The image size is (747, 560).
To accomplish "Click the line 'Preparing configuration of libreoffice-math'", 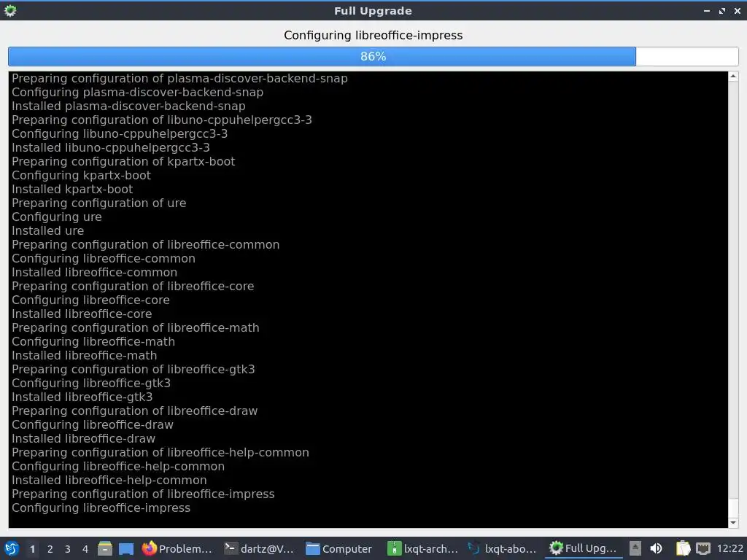I will [x=136, y=327].
